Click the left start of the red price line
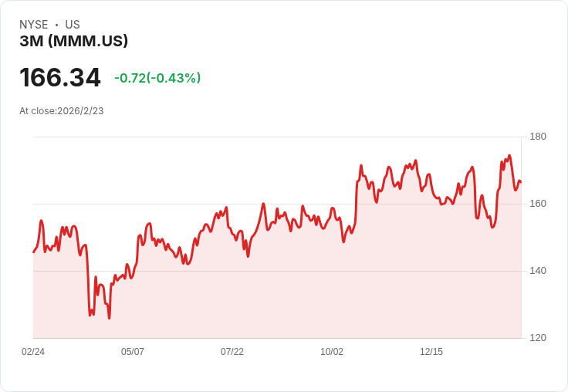 [34, 252]
